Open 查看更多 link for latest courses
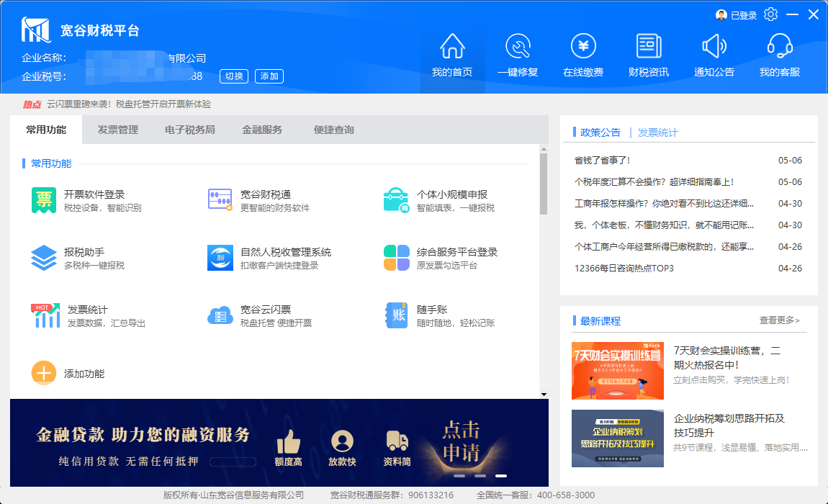This screenshot has width=828, height=504. [x=779, y=320]
